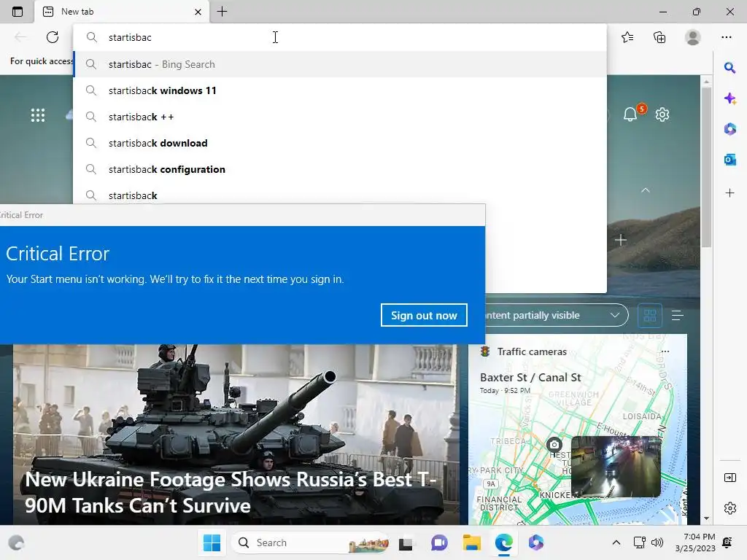The image size is (747, 560).
Task: Click the scrollbar down arrow
Action: tap(706, 518)
